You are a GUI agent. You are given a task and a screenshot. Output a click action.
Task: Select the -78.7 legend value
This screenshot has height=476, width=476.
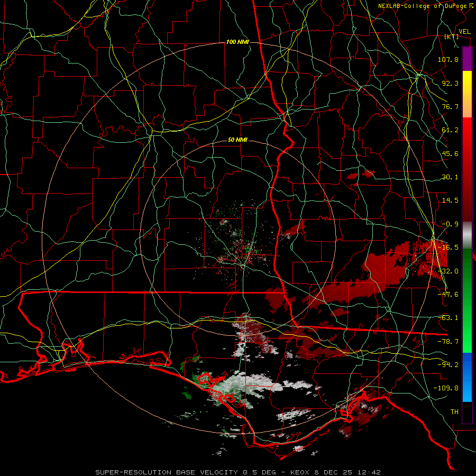pyautogui.click(x=448, y=342)
